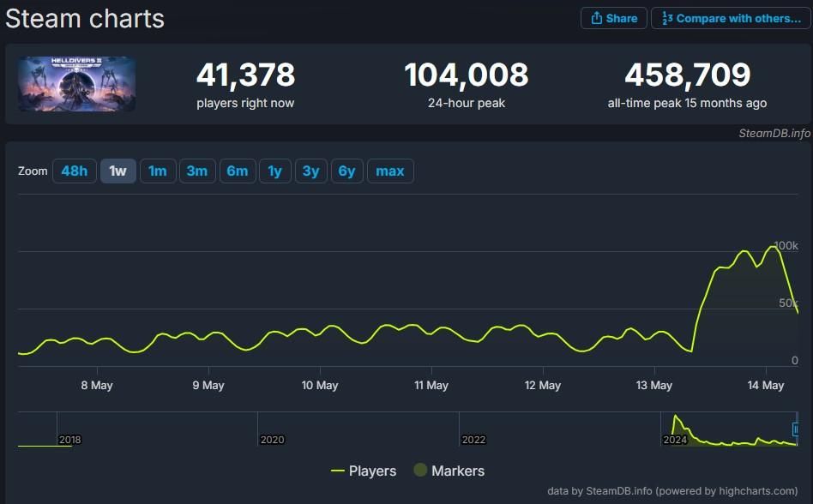
Task: Toggle the Markers series visibility
Action: (450, 471)
